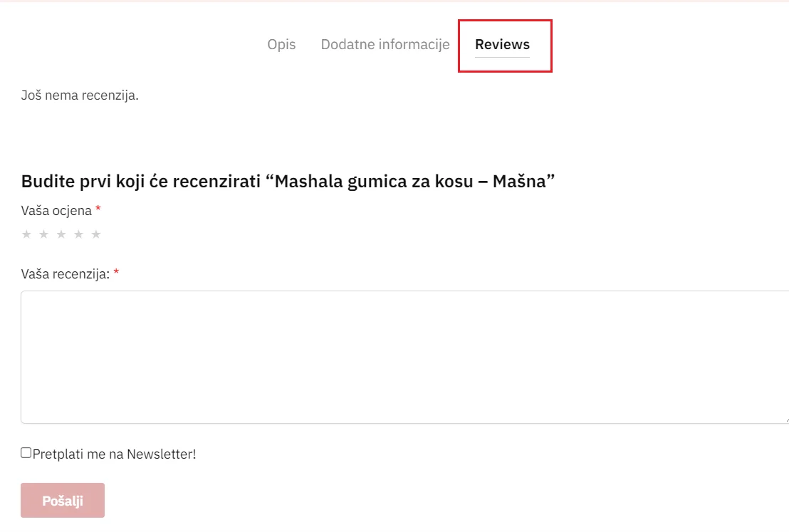Image resolution: width=789 pixels, height=532 pixels.
Task: Tick the newsletter subscription checkbox
Action: [x=26, y=452]
